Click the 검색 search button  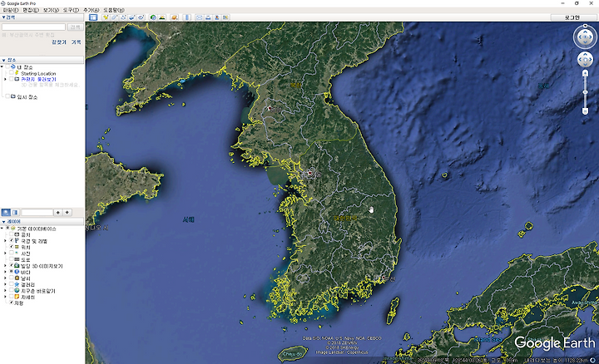click(75, 27)
